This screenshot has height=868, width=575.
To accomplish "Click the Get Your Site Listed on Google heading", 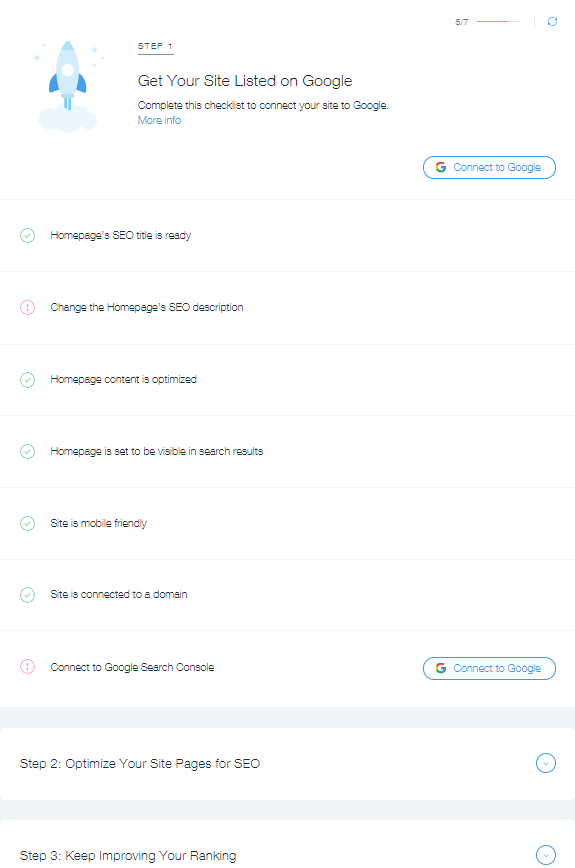I will pyautogui.click(x=245, y=81).
